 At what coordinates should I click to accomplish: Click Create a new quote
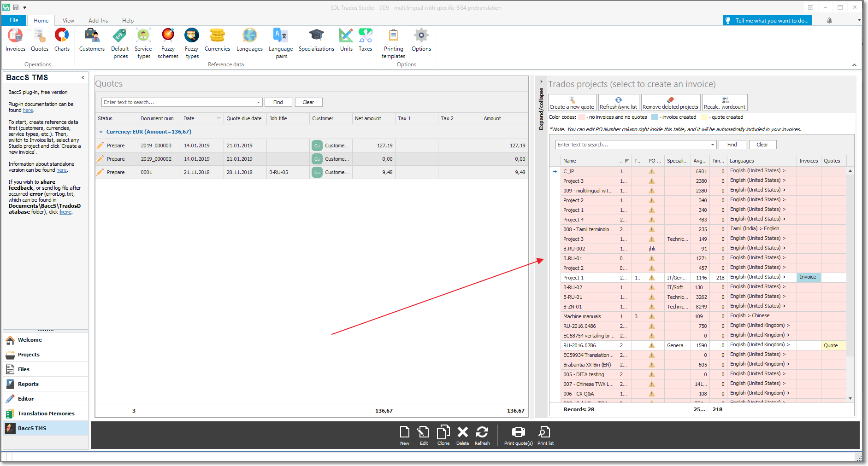tap(572, 103)
